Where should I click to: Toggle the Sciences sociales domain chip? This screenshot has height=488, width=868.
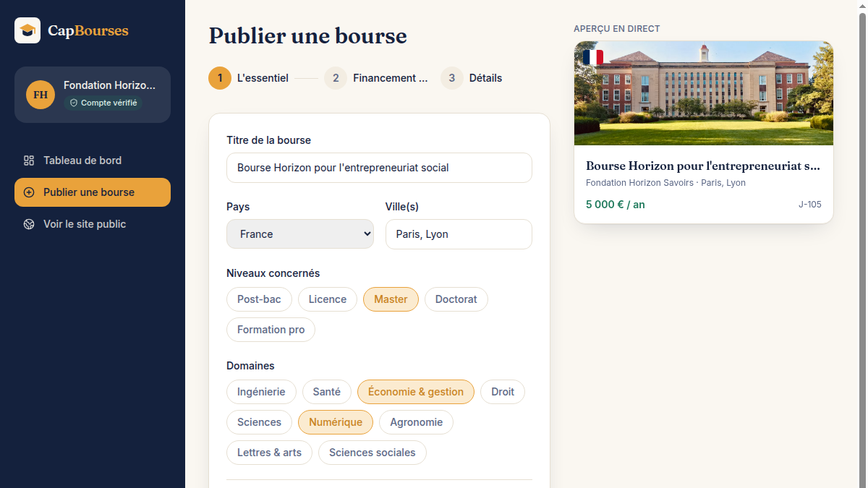pos(373,453)
